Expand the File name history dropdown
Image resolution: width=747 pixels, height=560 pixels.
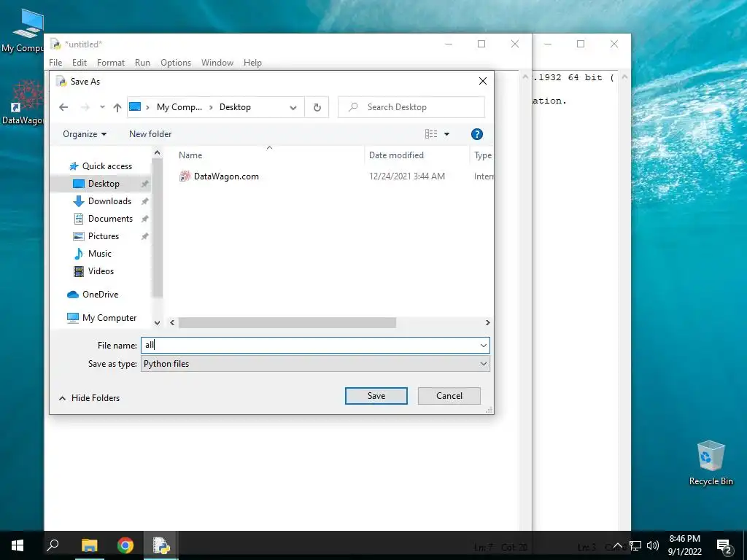484,345
